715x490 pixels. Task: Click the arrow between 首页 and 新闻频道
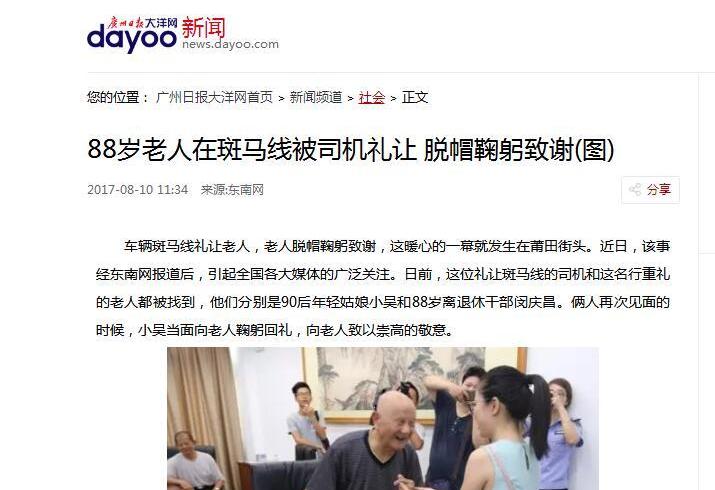[x=281, y=98]
